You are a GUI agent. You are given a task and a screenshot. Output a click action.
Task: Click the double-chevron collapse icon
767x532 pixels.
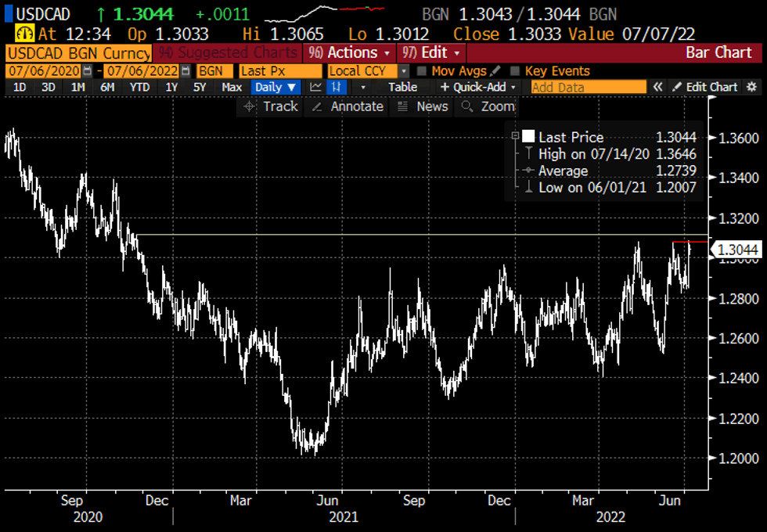(x=658, y=87)
